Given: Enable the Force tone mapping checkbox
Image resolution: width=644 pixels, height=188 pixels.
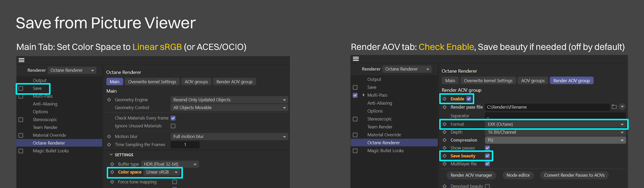Looking at the screenshot, I should click(x=175, y=182).
